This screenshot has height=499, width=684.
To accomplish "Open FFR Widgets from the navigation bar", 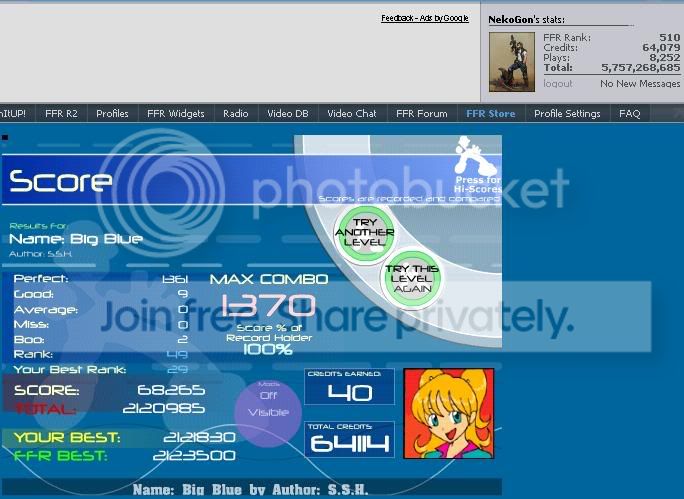I will click(175, 114).
